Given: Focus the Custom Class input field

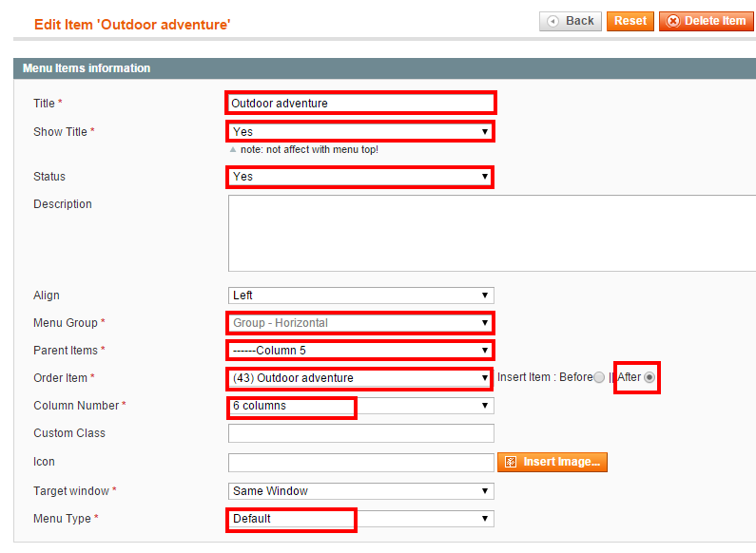Looking at the screenshot, I should (361, 433).
